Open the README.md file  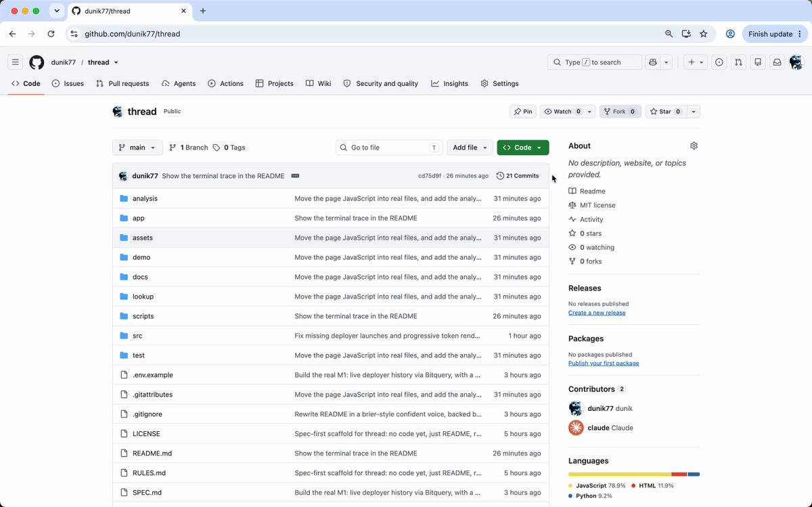pos(152,454)
